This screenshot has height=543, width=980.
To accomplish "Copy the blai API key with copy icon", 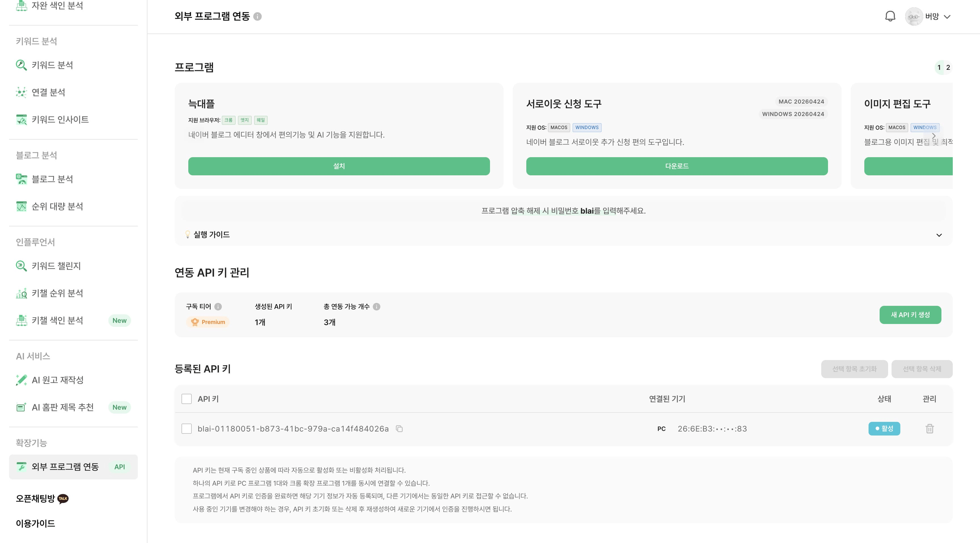I will (x=399, y=429).
